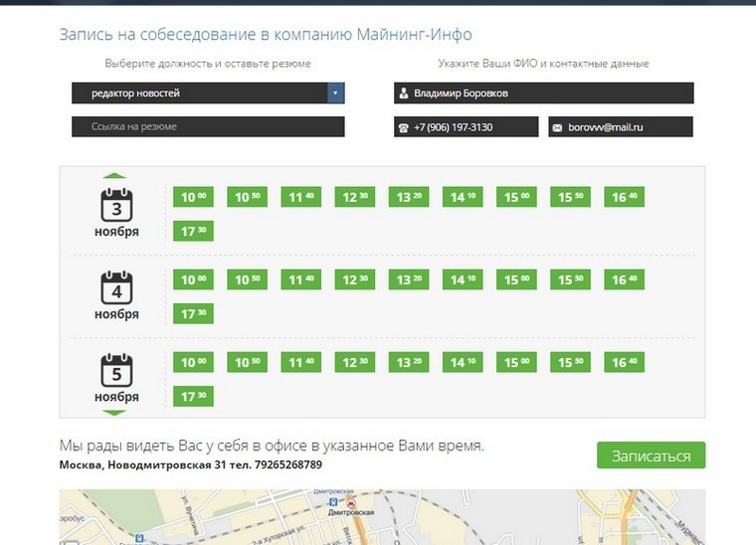The height and width of the screenshot is (545, 756).
Task: Click the envelope icon in email field
Action: coord(557,127)
